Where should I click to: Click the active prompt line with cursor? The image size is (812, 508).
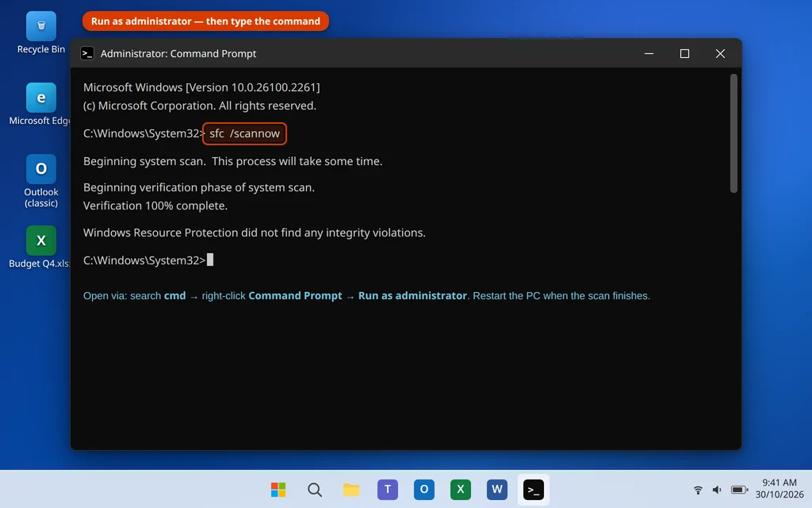click(148, 260)
